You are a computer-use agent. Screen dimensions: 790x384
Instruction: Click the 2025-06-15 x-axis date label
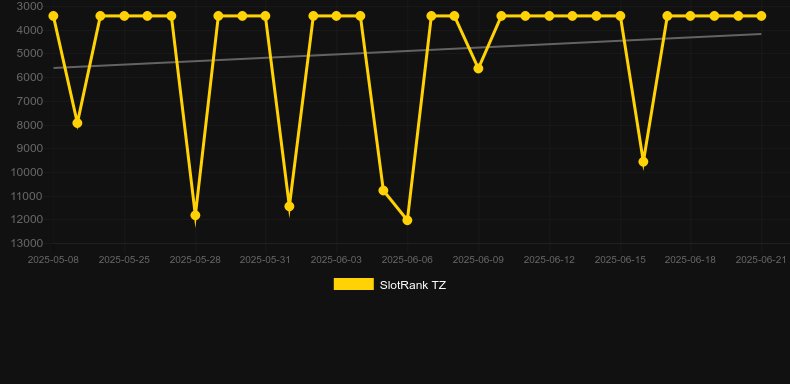pos(620,260)
